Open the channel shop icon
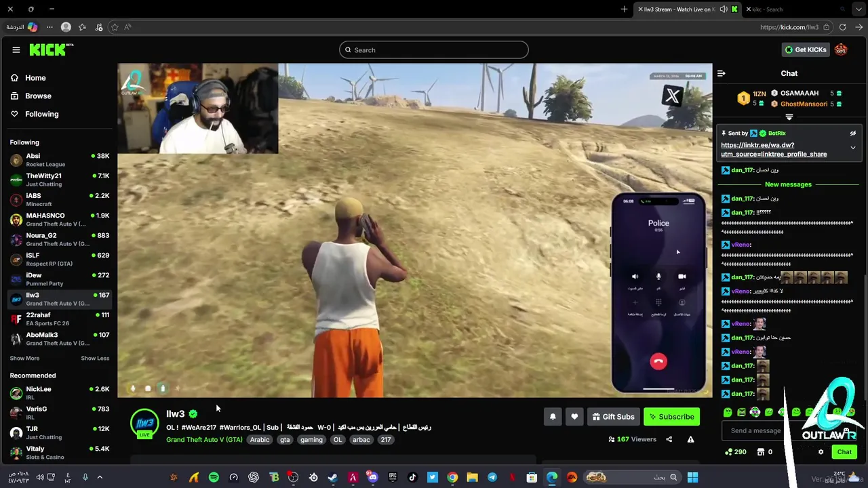 (x=761, y=452)
